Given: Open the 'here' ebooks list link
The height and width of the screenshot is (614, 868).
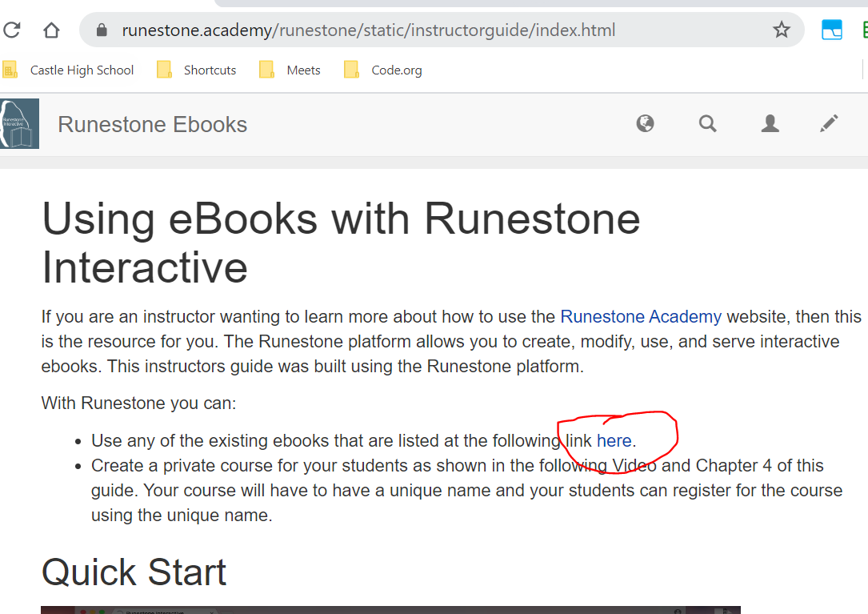Looking at the screenshot, I should coord(614,440).
